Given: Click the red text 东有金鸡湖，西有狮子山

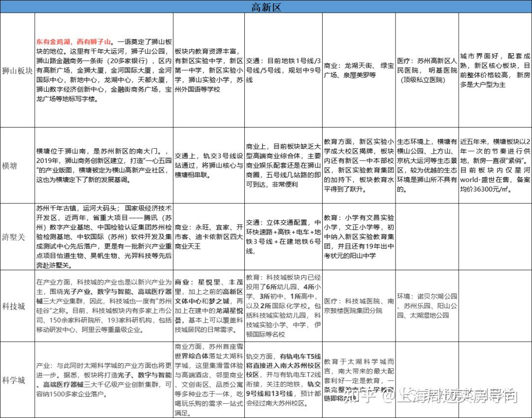Looking at the screenshot, I should pos(73,42).
